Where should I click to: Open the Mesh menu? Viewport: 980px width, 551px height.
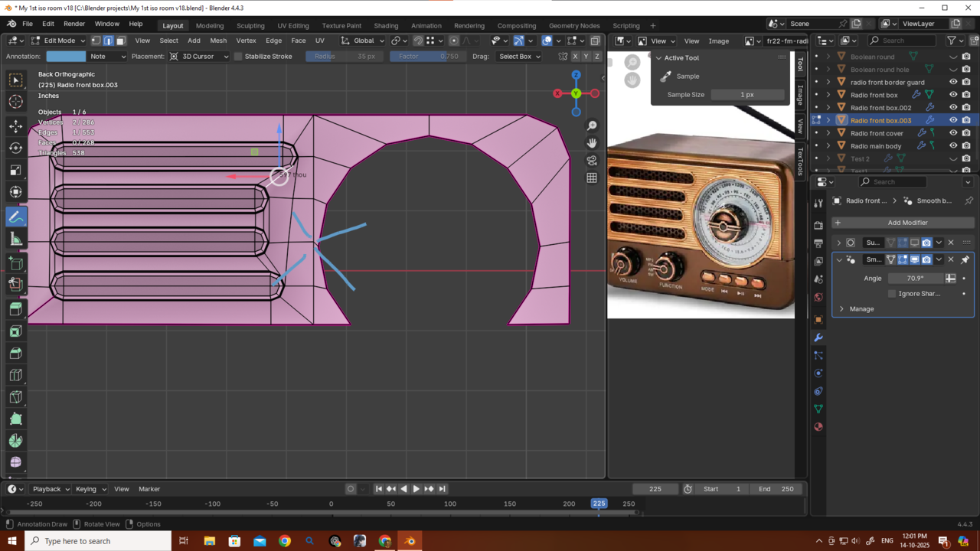(x=218, y=41)
